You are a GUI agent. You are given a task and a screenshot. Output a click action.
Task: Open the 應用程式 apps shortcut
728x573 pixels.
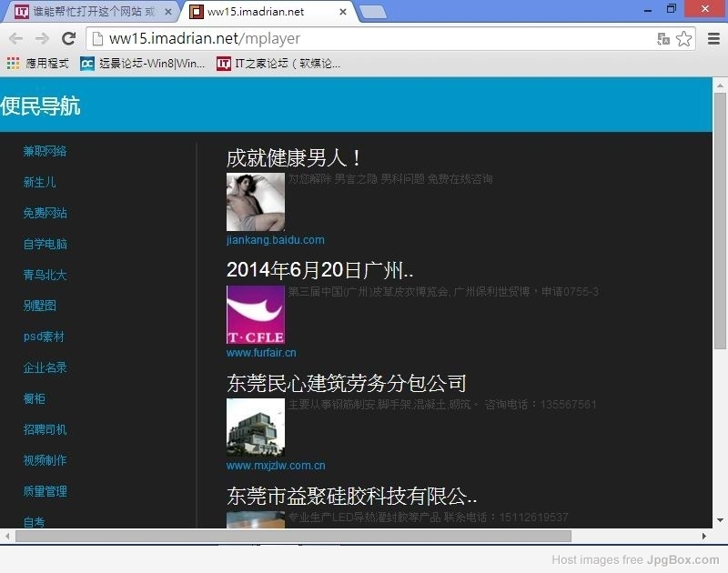pos(38,64)
